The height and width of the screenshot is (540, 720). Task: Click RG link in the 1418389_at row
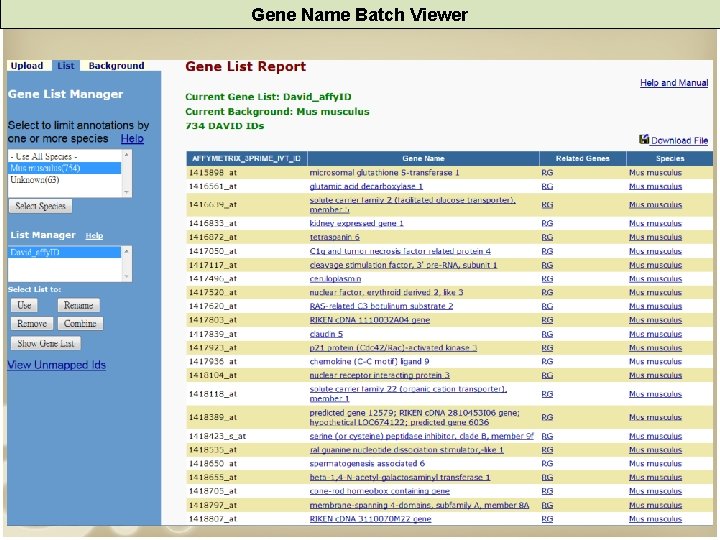pos(547,417)
